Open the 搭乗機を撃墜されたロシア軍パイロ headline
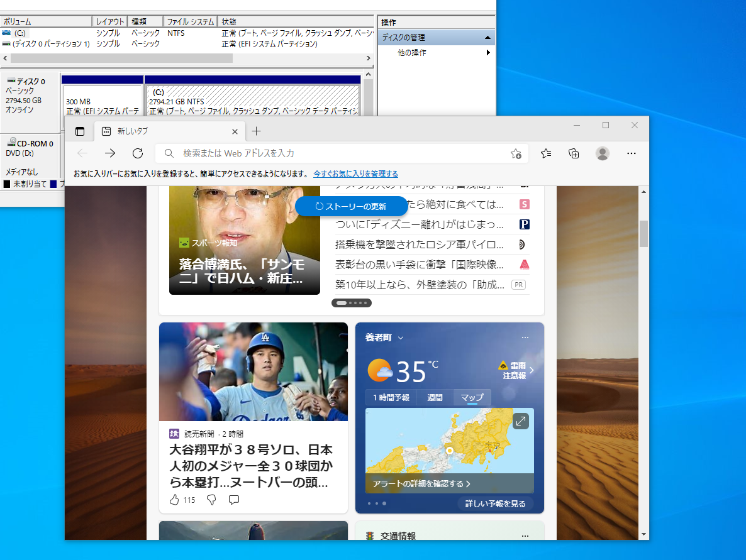The height and width of the screenshot is (560, 746). click(x=419, y=244)
